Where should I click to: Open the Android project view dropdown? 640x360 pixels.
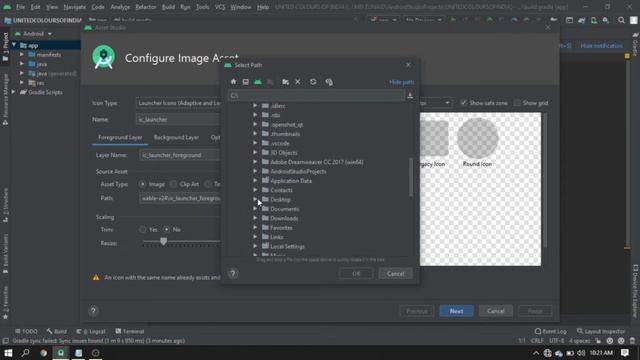pos(33,33)
